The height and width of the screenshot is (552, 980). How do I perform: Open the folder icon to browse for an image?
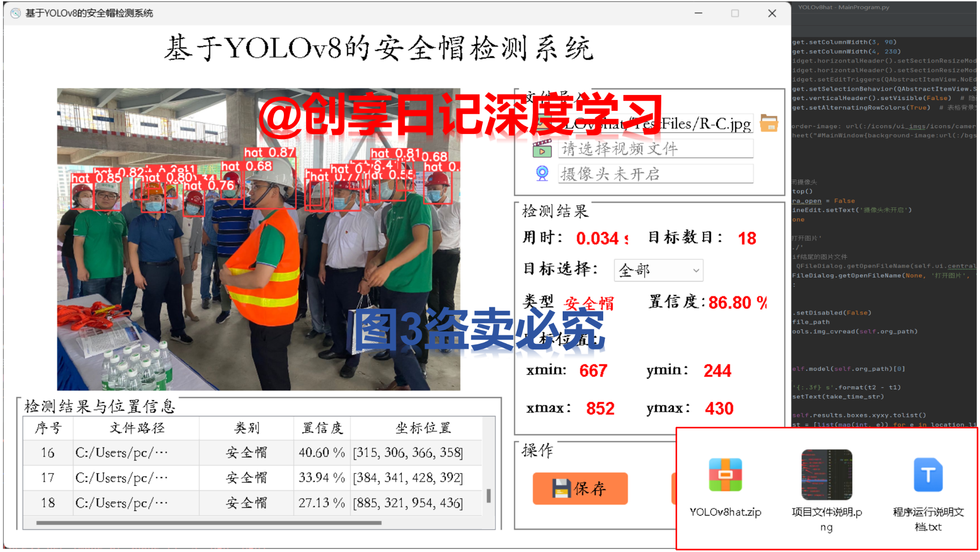tap(768, 123)
